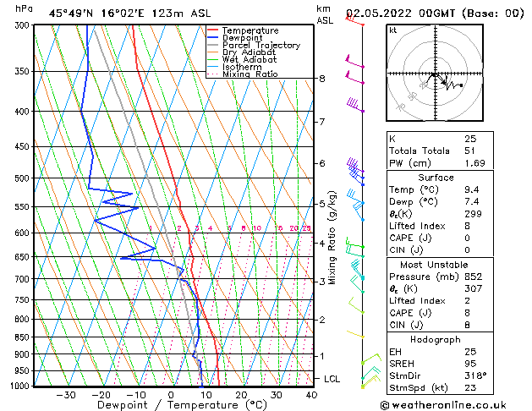Click the Mixing Ratio (g/kg) vertical title
The image size is (532, 411).
click(332, 238)
